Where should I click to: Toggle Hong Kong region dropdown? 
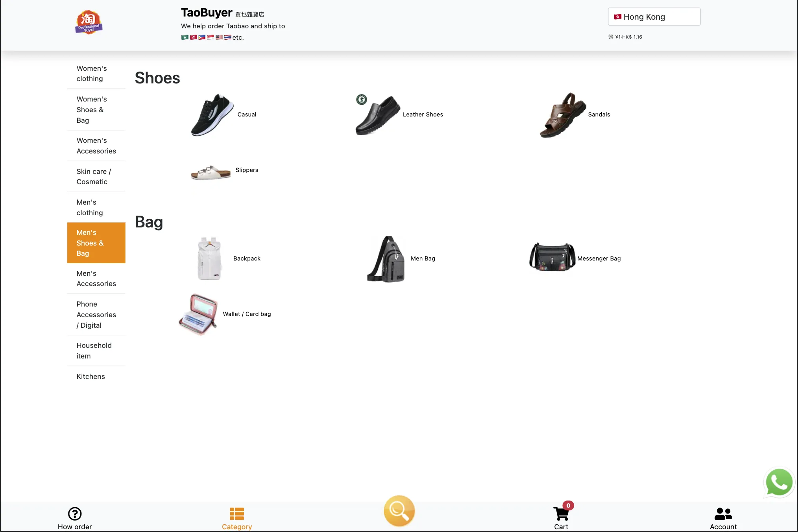(x=653, y=17)
